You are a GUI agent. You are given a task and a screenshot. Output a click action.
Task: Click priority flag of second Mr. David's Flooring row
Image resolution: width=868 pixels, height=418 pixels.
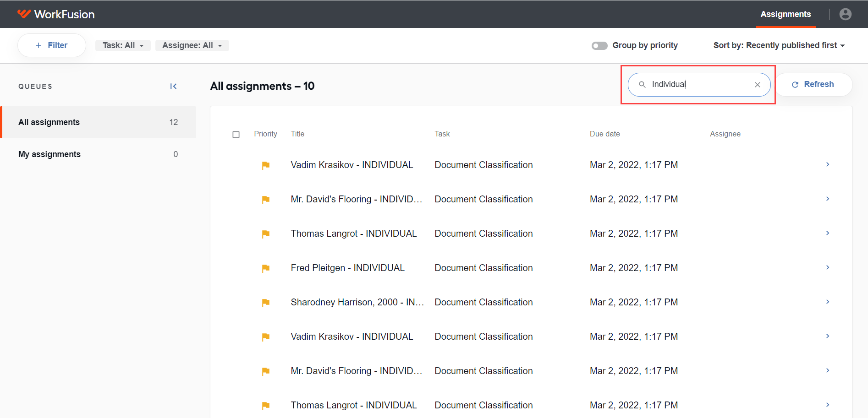tap(266, 371)
